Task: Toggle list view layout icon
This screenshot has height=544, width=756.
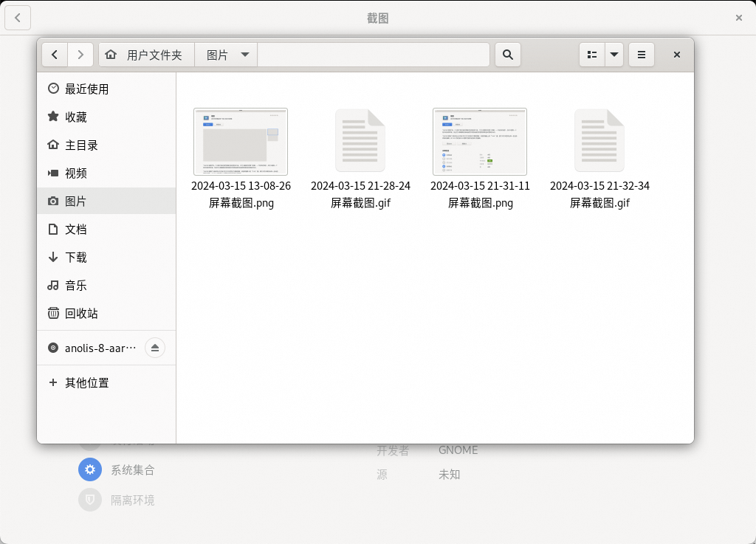Action: point(592,55)
